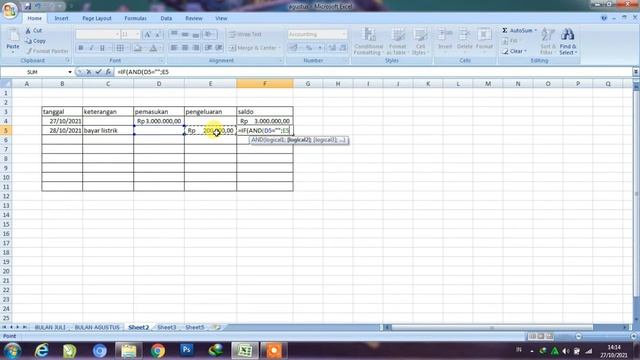640x360 pixels.
Task: Click Decrease Font Size icon
Action: pyautogui.click(x=158, y=34)
